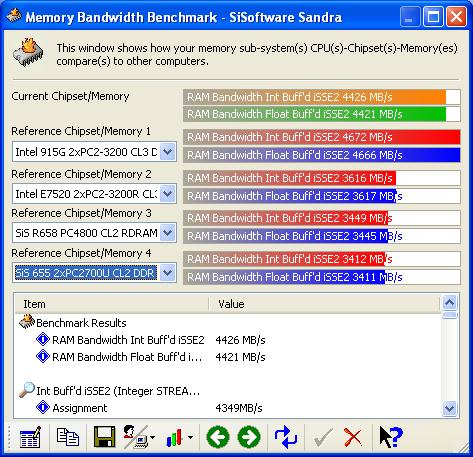Open the bar chart icon in toolbar
This screenshot has width=473, height=457.
click(174, 437)
